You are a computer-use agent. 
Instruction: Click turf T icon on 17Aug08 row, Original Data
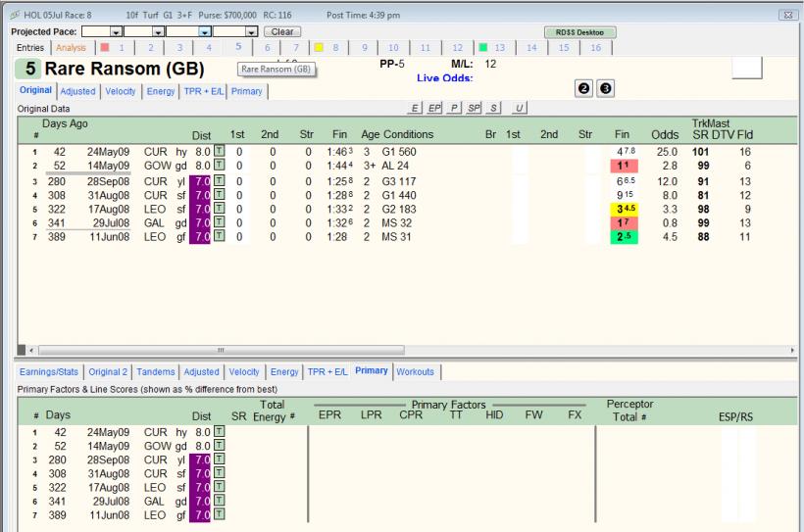[x=219, y=209]
